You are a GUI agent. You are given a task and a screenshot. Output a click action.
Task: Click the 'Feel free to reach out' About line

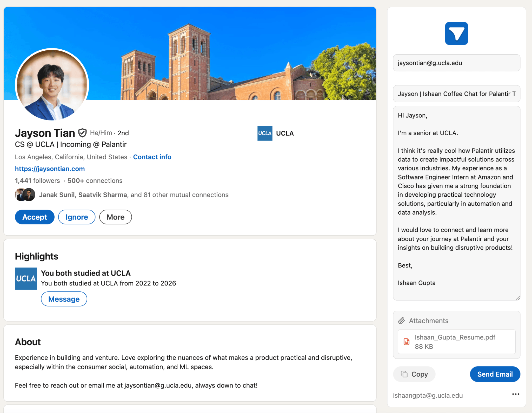[136, 385]
